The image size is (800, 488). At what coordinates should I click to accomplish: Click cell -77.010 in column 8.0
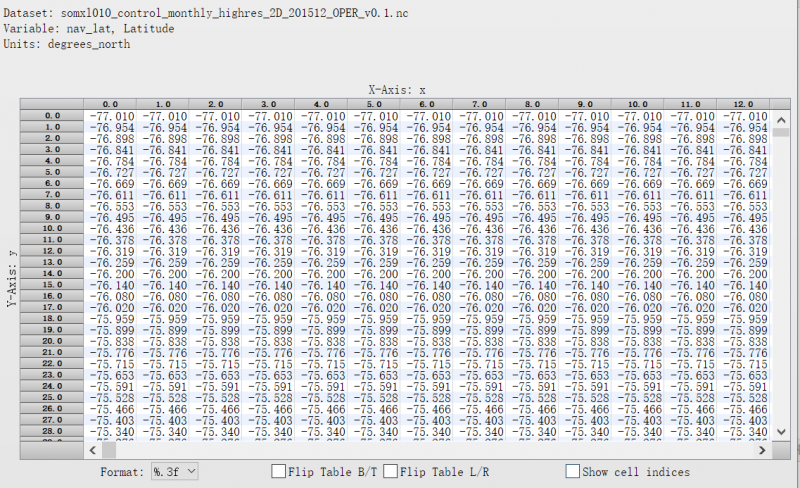pyautogui.click(x=531, y=116)
